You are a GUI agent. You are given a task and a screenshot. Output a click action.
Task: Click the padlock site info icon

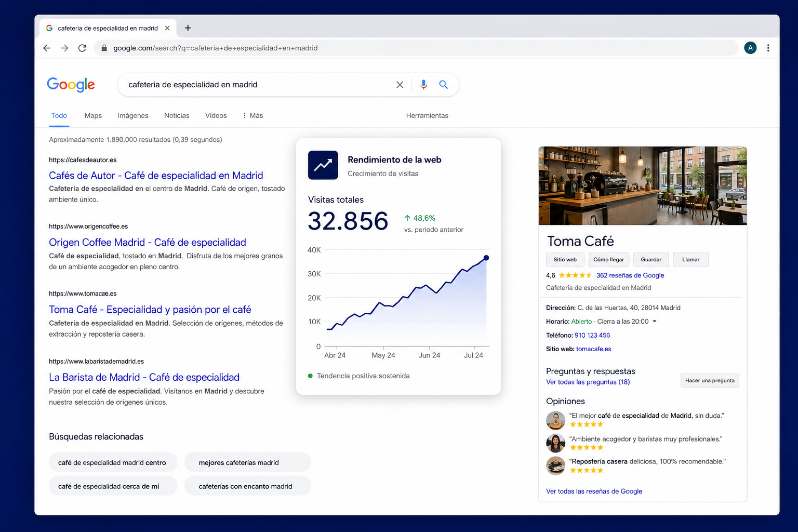(x=104, y=48)
